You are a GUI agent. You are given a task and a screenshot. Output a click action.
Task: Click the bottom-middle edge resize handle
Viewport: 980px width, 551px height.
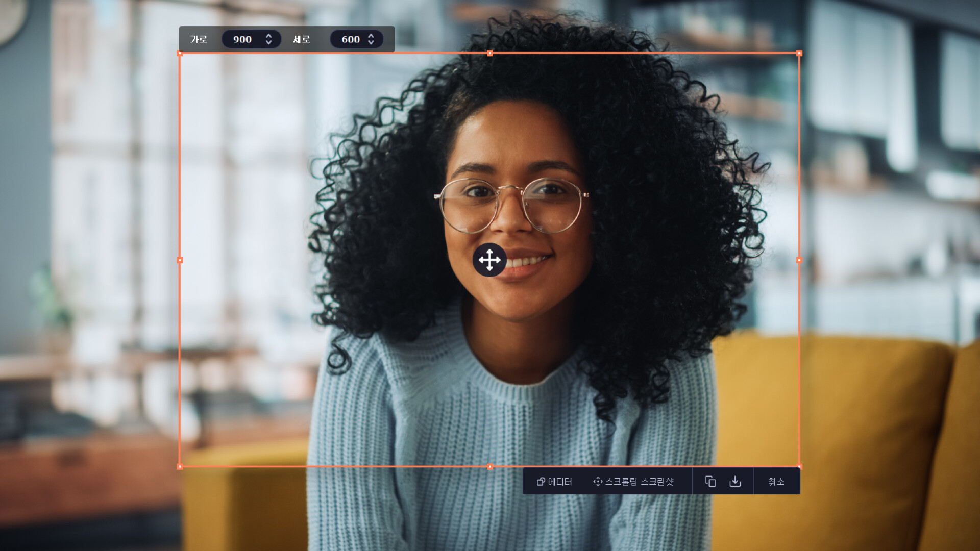[x=490, y=467]
